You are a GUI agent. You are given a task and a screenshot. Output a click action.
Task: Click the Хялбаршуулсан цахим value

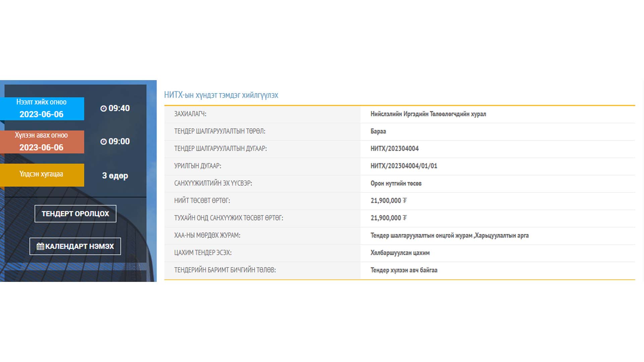(x=400, y=253)
